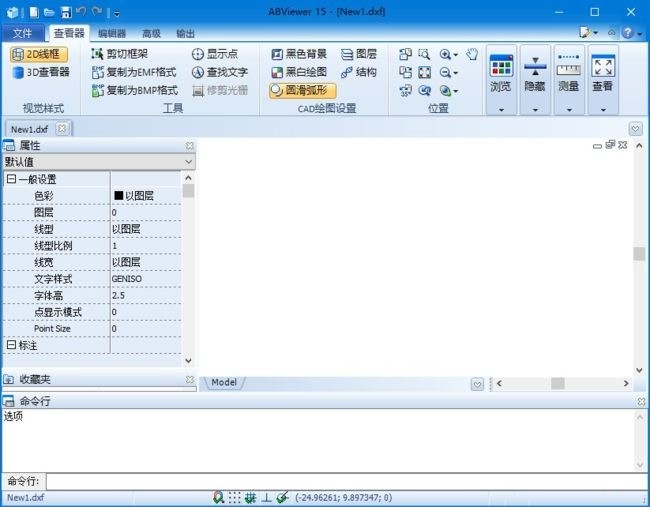
Task: Click the drawing area horizontal scrollbar thumb
Action: (558, 383)
